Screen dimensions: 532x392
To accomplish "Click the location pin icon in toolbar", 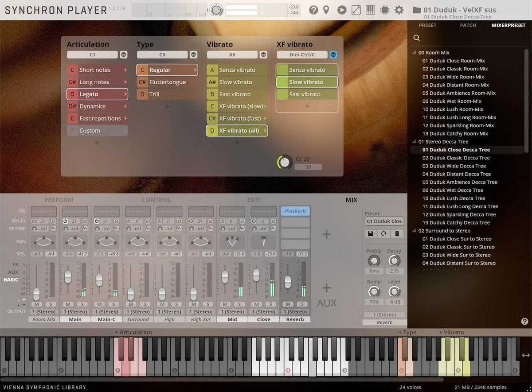I will [326, 10].
